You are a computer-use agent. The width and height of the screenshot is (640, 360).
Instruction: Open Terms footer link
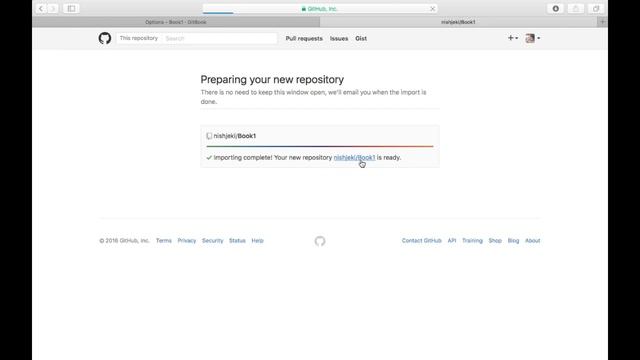164,241
